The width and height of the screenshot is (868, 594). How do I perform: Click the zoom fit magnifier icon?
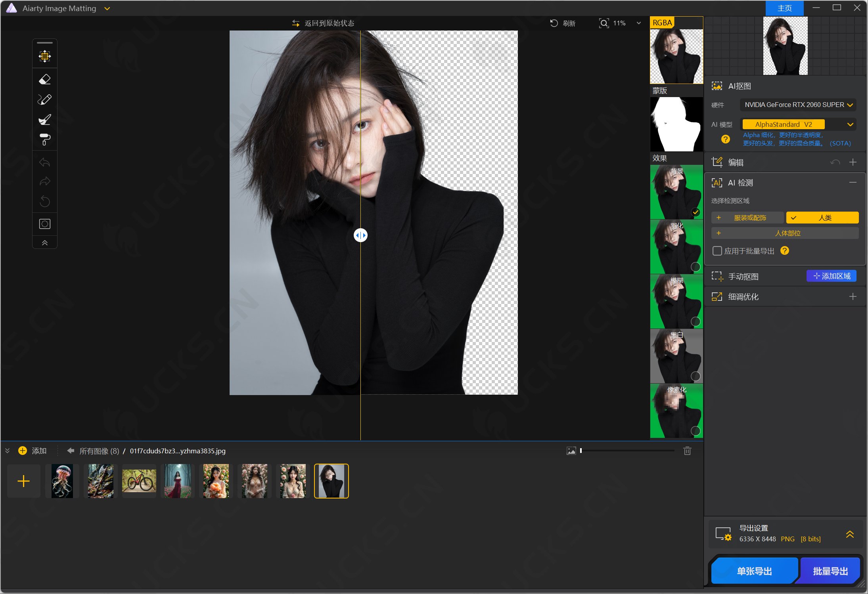pos(604,23)
